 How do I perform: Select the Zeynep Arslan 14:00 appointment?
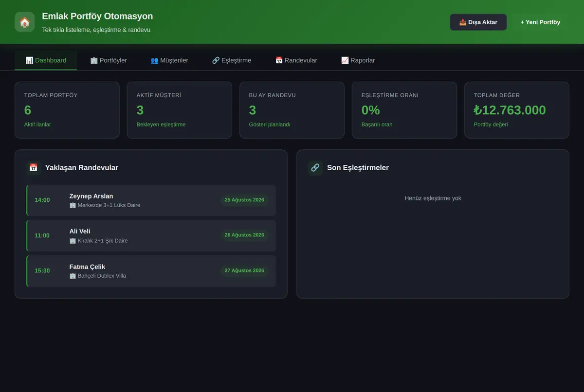click(x=151, y=200)
